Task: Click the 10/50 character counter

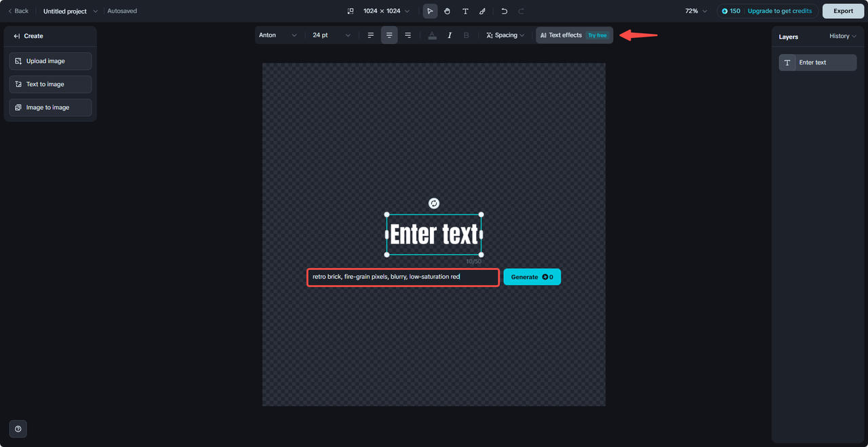Action: [x=473, y=261]
